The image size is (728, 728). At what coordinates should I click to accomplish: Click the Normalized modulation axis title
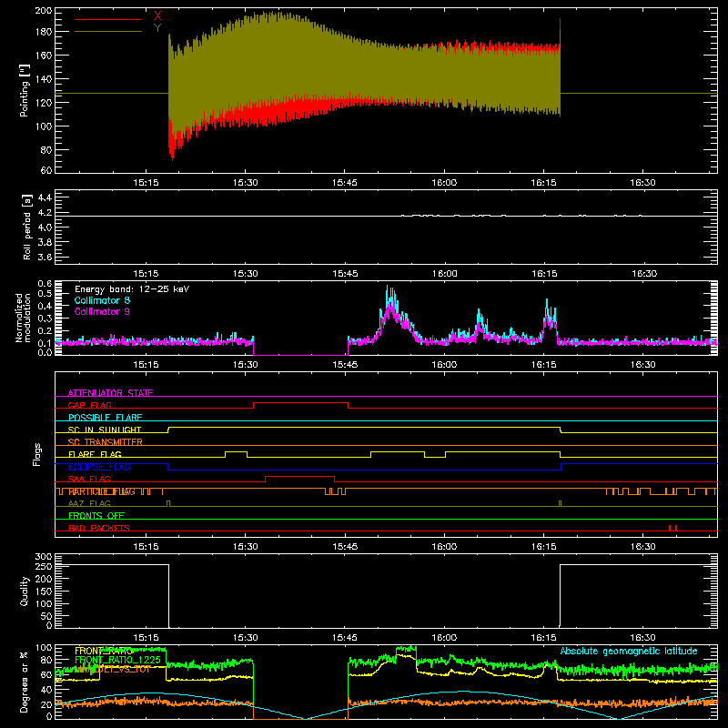click(23, 318)
